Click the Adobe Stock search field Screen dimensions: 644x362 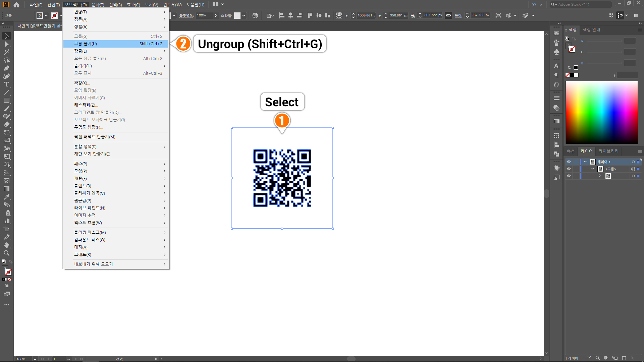point(584,4)
